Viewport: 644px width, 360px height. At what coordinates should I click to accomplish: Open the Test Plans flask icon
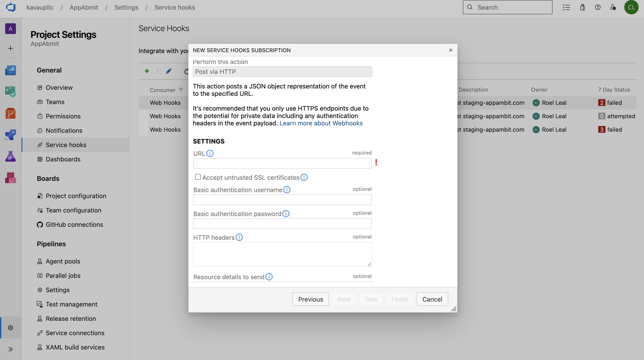point(11,156)
